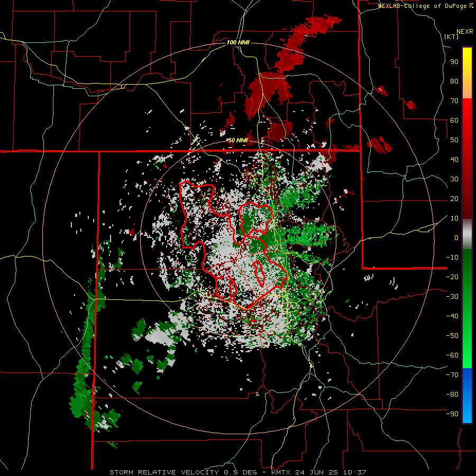Select the 20 value on velocity scale
Image resolution: width=476 pixels, height=476 pixels.
454,198
